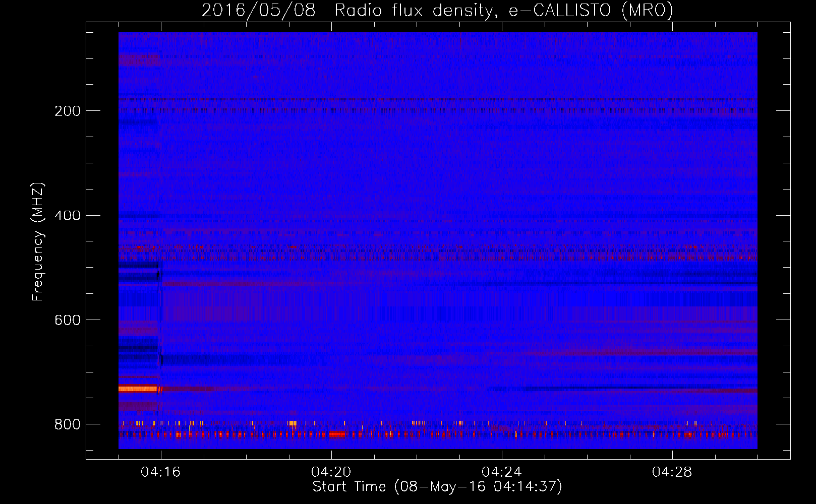816x504 pixels.
Task: Click the 400 frequency tick label
Action: click(x=68, y=216)
